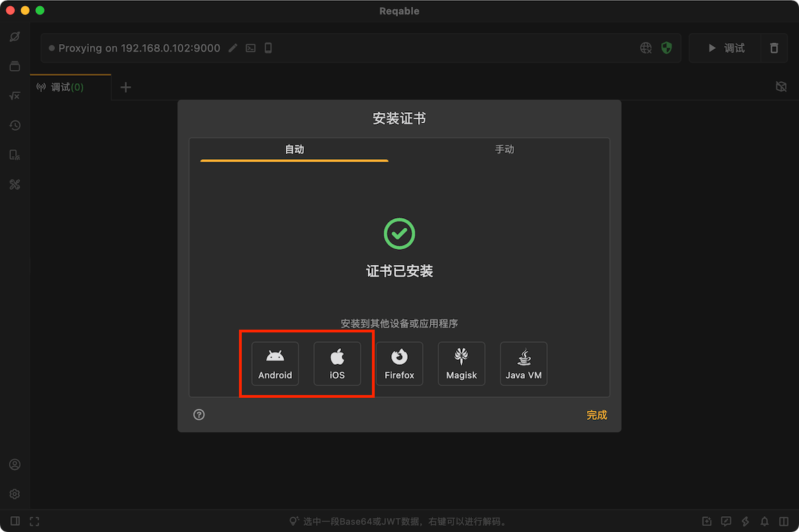
Task: Install certificate on Android device
Action: (275, 363)
